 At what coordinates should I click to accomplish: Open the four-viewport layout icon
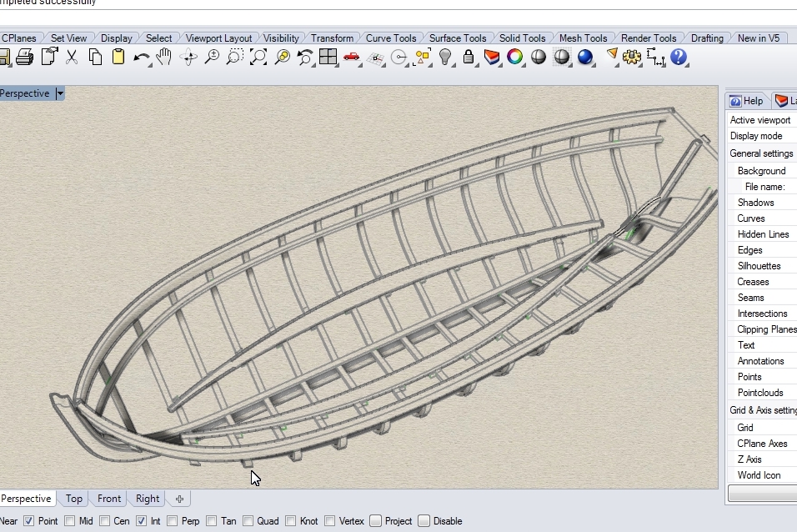point(328,57)
